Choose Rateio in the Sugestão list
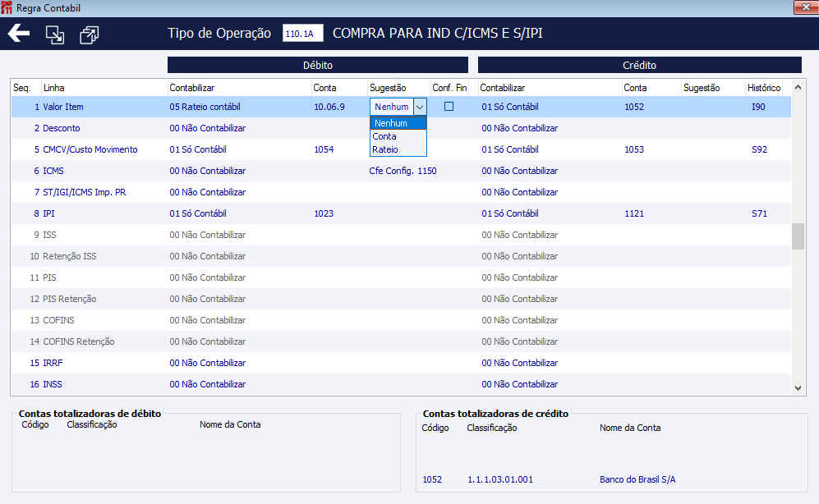The height and width of the screenshot is (504, 819). pos(398,149)
